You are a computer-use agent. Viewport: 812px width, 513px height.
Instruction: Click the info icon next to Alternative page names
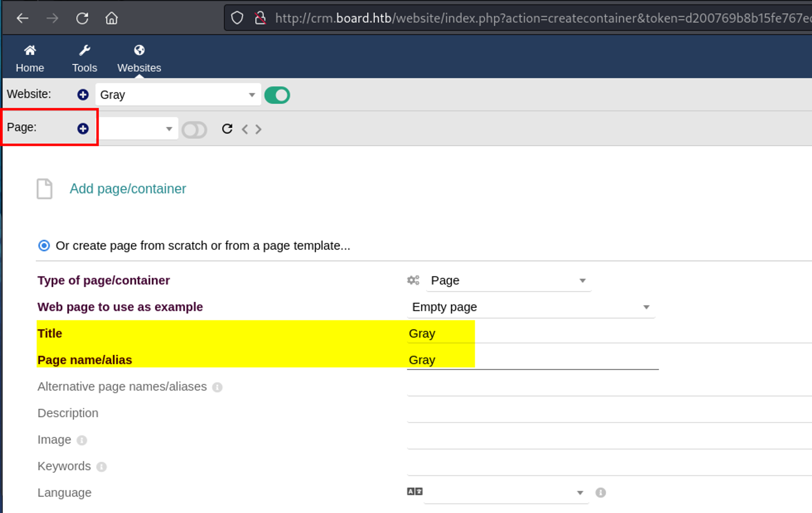coord(218,387)
